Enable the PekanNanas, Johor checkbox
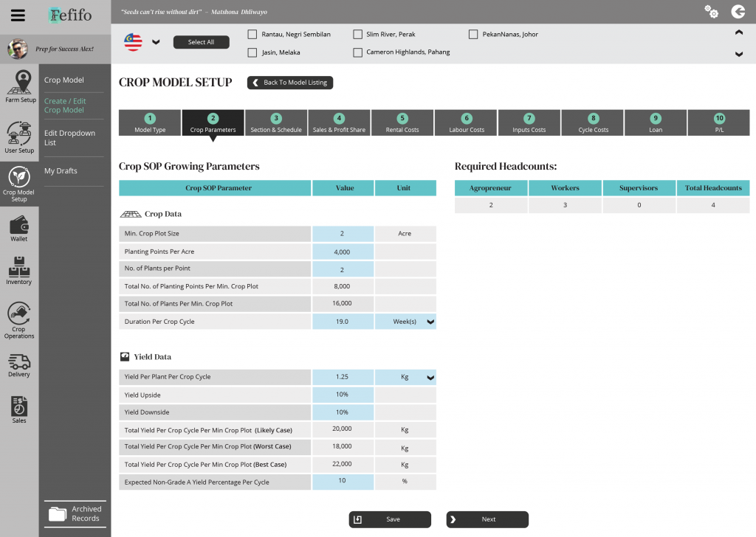The image size is (756, 537). (x=474, y=34)
